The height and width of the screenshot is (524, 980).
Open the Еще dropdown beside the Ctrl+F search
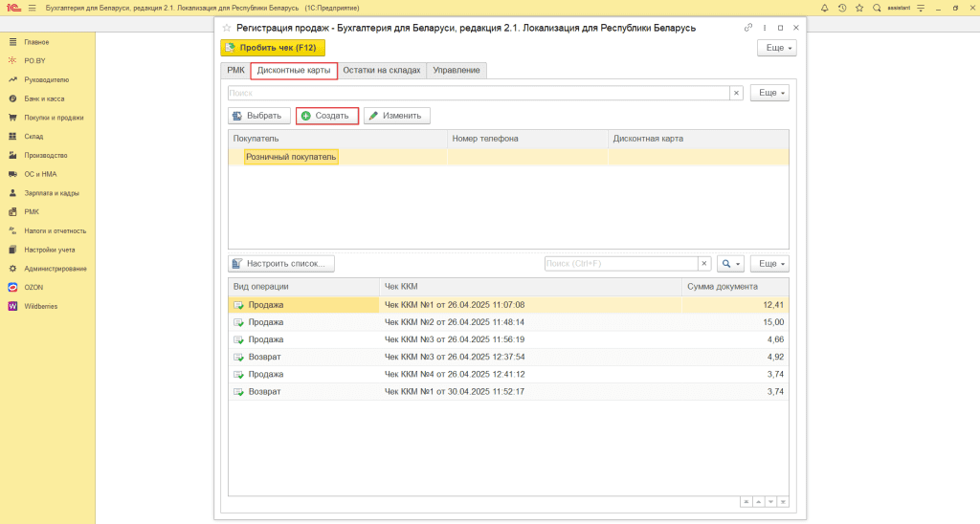tap(769, 264)
